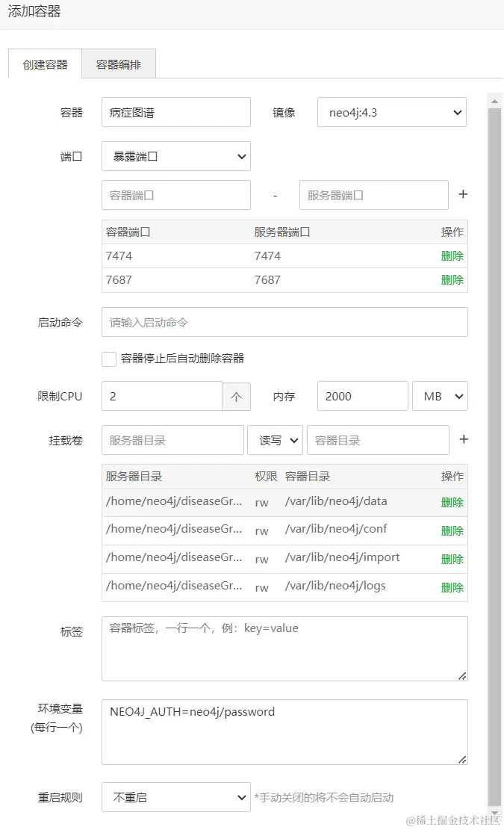Screen dimensions: 504x830
Task: Remove the /var/lib/neo4j/logs mount entry
Action: coord(452,587)
